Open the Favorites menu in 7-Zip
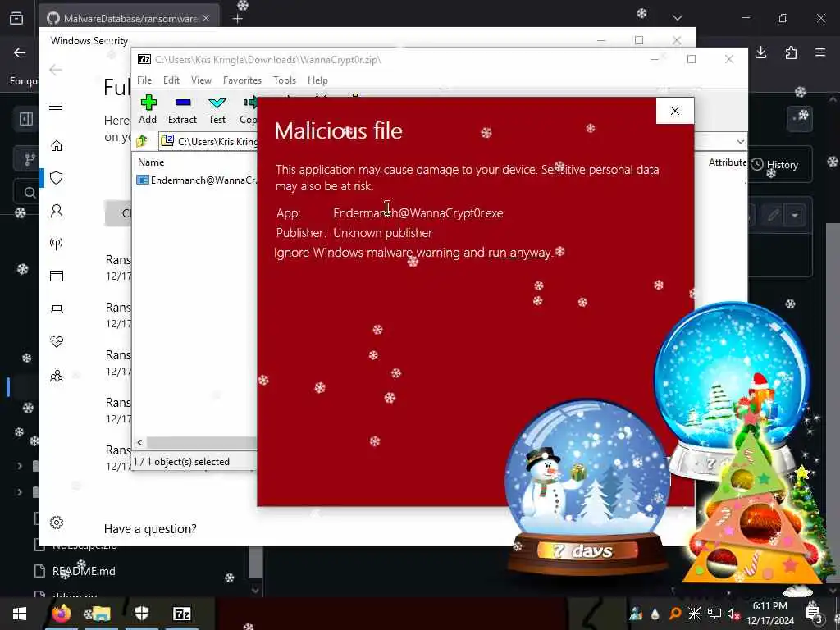This screenshot has width=840, height=630. (242, 80)
